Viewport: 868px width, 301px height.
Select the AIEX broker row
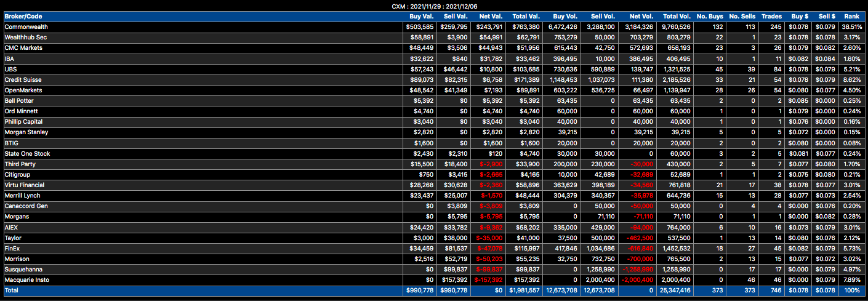click(433, 227)
